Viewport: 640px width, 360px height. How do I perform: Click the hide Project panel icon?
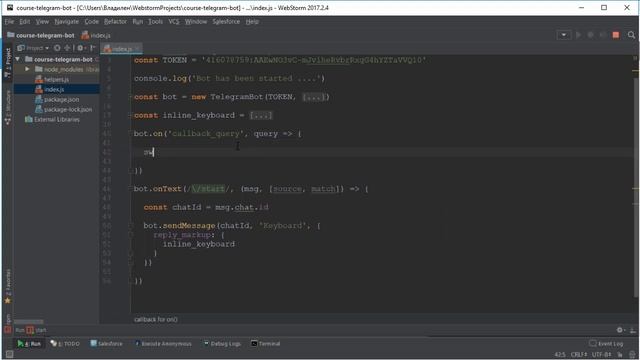pyautogui.click(x=93, y=48)
